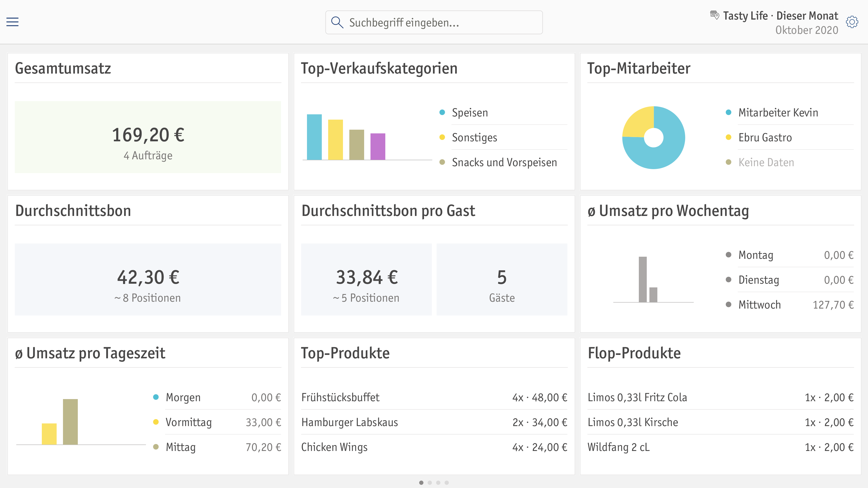Image resolution: width=868 pixels, height=488 pixels.
Task: Open the ø Umsatz pro Wochentag title
Action: coord(668,211)
